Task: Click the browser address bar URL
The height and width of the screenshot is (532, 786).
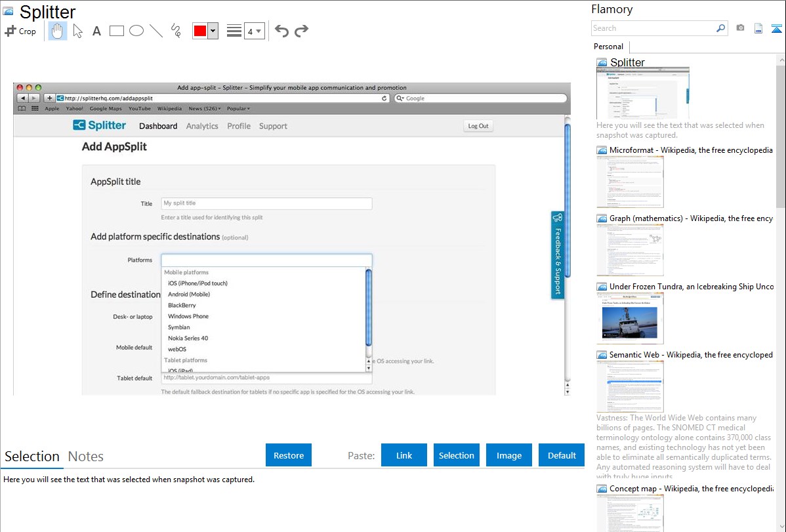Action: [x=108, y=98]
